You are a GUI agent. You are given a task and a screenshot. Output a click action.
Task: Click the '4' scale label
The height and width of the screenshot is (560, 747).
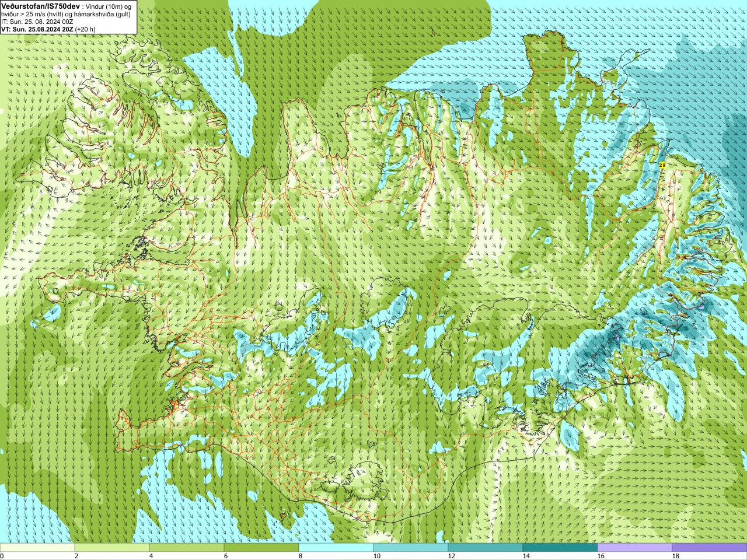pos(151,556)
